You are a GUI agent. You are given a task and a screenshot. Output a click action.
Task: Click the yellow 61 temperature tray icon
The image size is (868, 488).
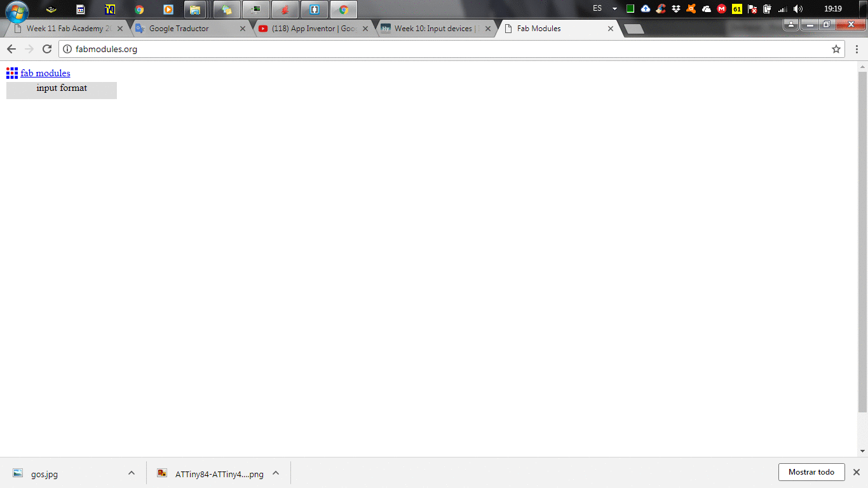point(737,9)
